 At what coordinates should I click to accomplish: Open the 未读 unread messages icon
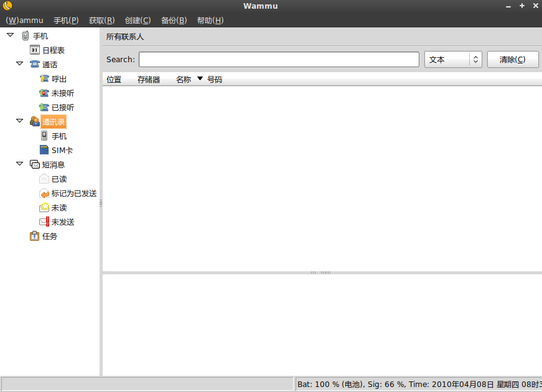44,208
